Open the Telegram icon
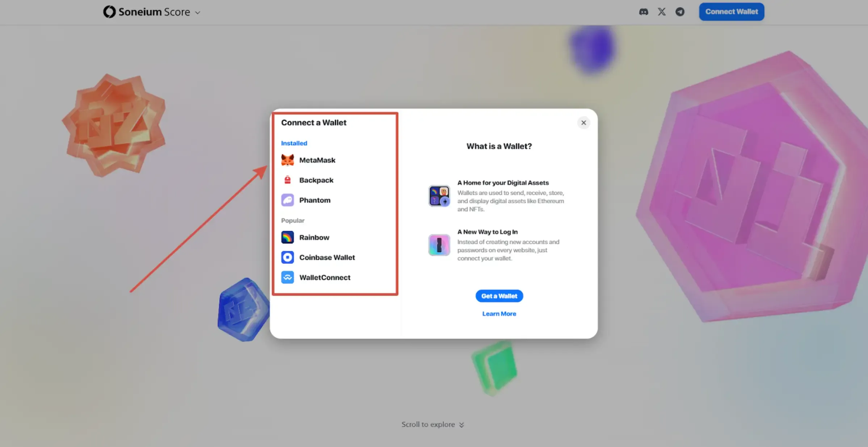The height and width of the screenshot is (447, 868). pos(680,12)
